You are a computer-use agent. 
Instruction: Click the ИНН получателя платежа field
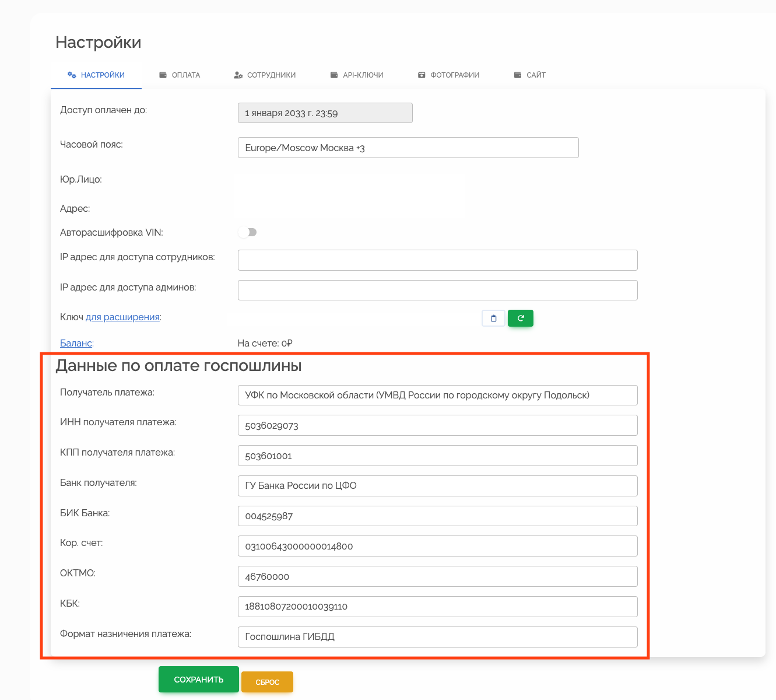[x=438, y=425]
